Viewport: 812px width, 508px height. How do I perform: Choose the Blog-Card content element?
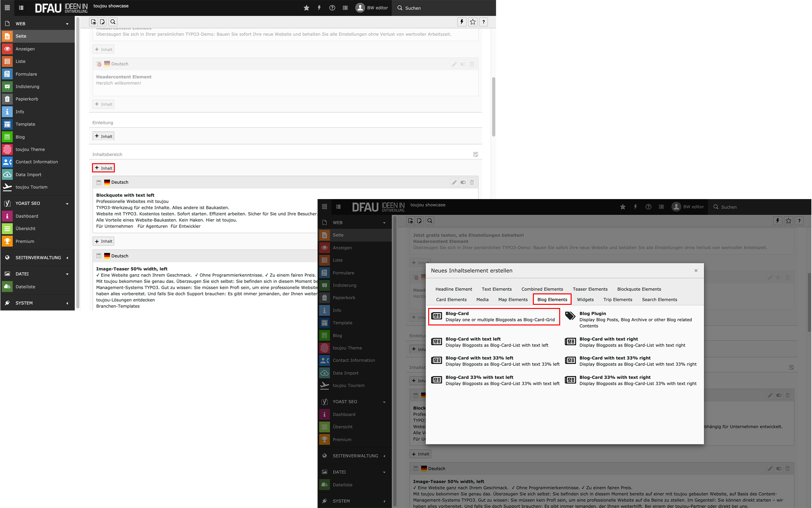(494, 316)
